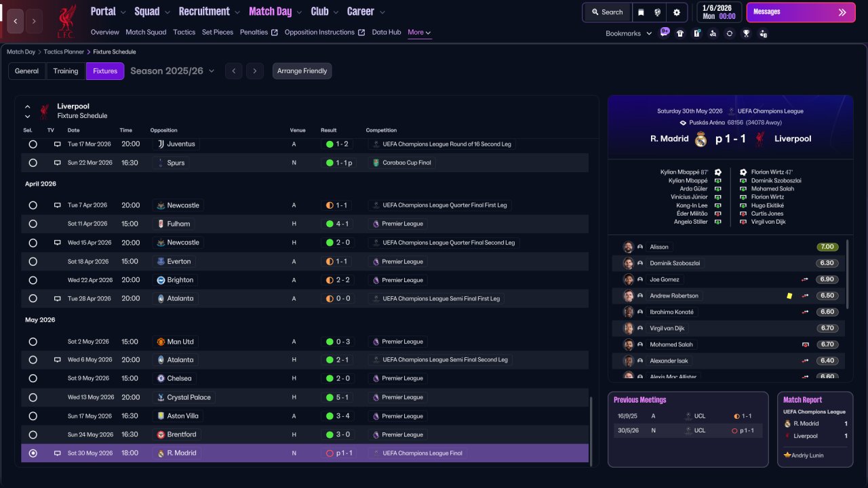Image resolution: width=868 pixels, height=488 pixels.
Task: Select the radio button for Man Utd fixture
Action: click(x=33, y=342)
